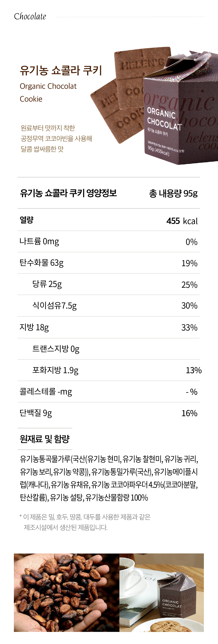Viewport: 218px width, 644px height.
Task: Select the 식이섬유 7.5g row
Action: click(x=109, y=306)
